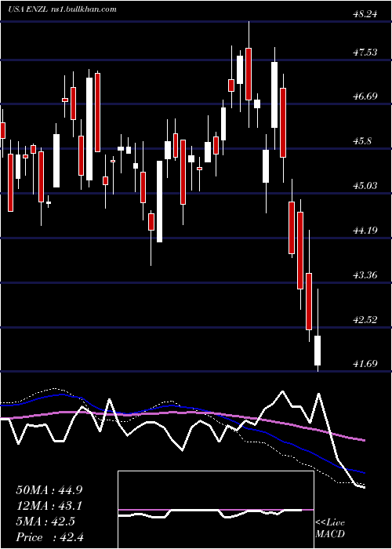The image size is (392, 549).
Task: Select the 46.69 price axis label
Action: pos(365,96)
